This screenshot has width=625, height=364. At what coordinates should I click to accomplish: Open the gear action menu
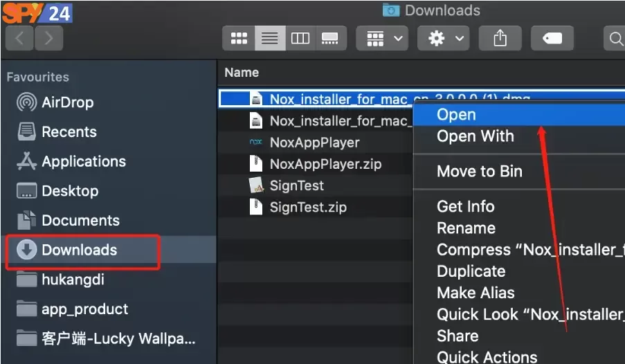coord(444,38)
